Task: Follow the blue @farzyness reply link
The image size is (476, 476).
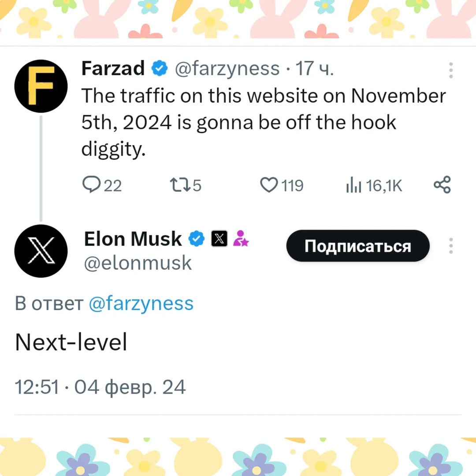Action: [x=141, y=303]
